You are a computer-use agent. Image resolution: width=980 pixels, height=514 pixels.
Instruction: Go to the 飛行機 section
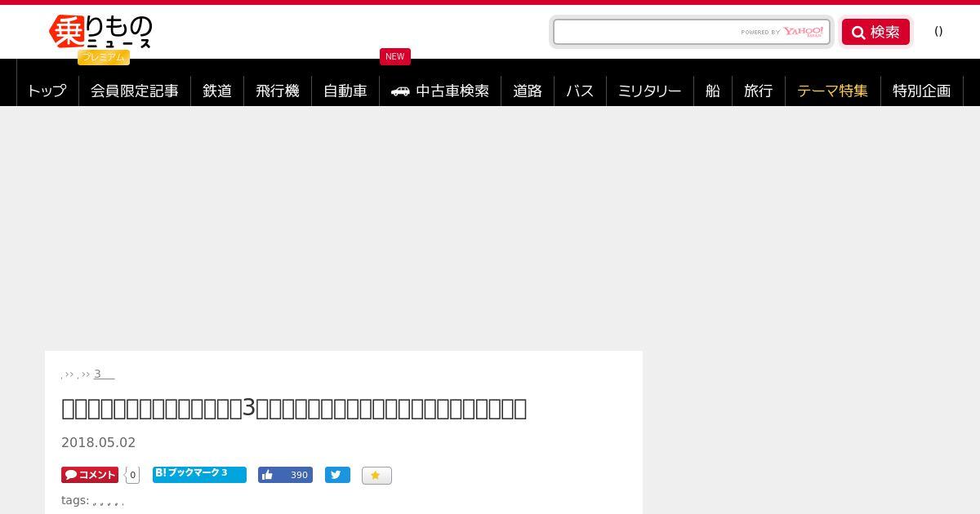[x=278, y=91]
